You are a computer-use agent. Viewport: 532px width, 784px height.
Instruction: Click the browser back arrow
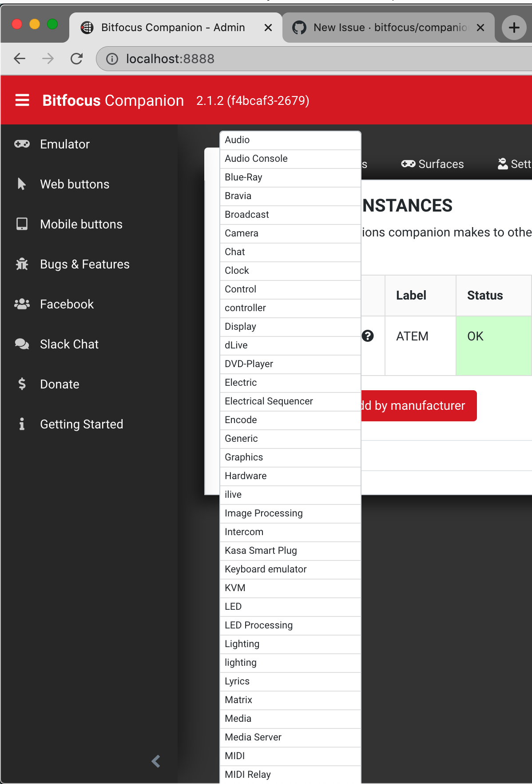coord(20,59)
